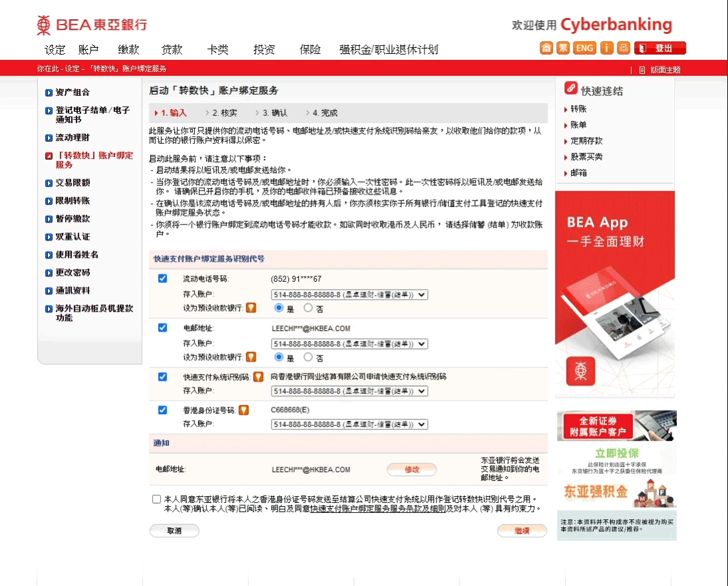
Task: Click the square icon beside 更改密码
Action: pos(49,273)
